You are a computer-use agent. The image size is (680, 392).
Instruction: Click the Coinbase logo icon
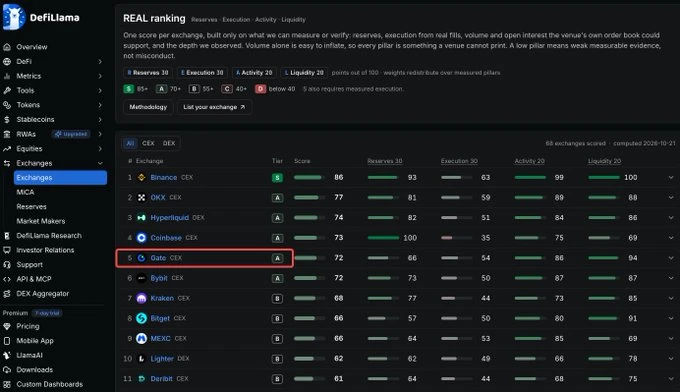coord(141,238)
